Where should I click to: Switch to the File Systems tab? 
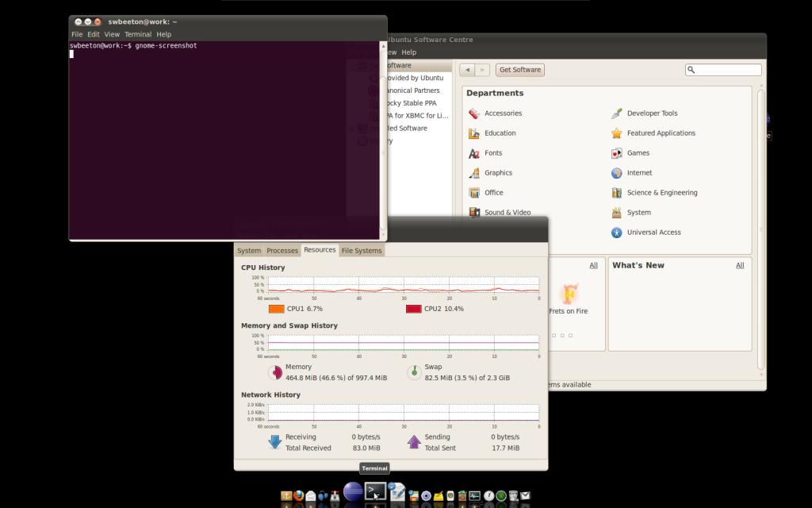click(x=362, y=250)
